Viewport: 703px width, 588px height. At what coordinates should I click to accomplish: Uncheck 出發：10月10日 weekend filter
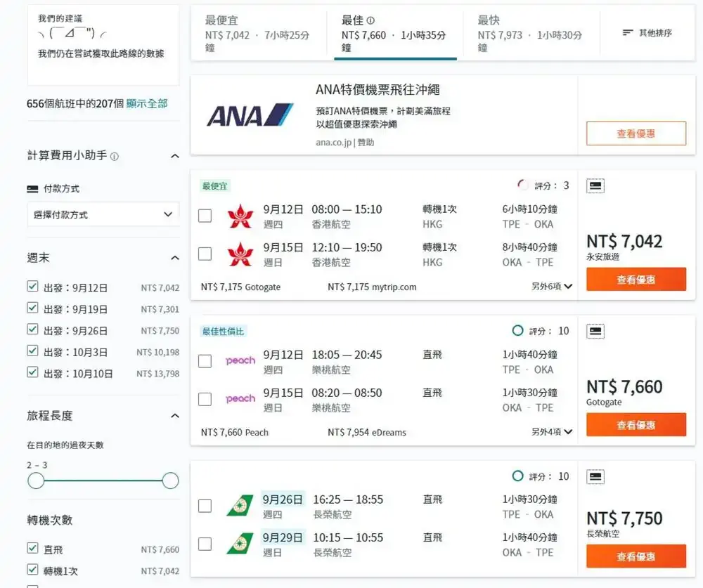[x=32, y=372]
